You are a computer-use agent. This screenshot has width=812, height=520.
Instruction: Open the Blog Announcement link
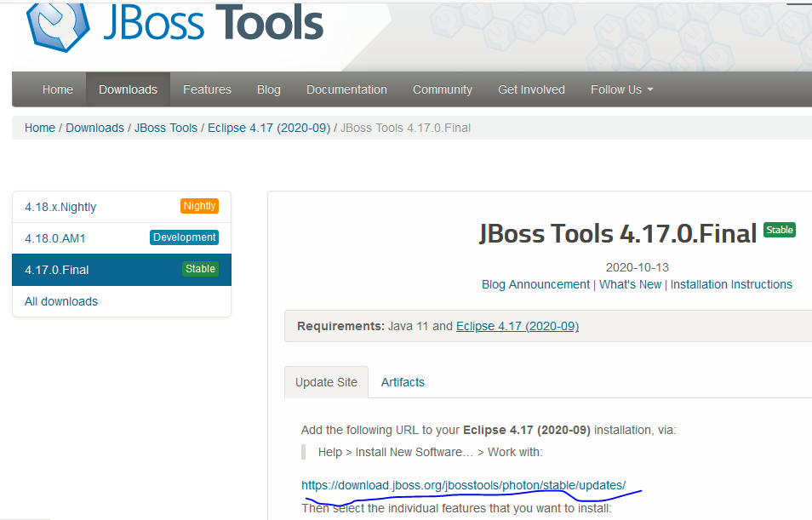(x=535, y=284)
